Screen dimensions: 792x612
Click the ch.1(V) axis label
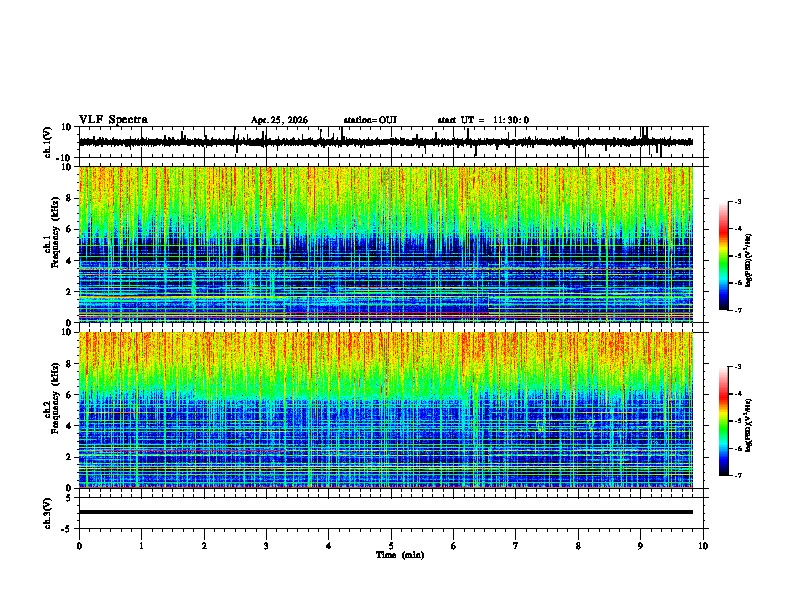[x=48, y=142]
